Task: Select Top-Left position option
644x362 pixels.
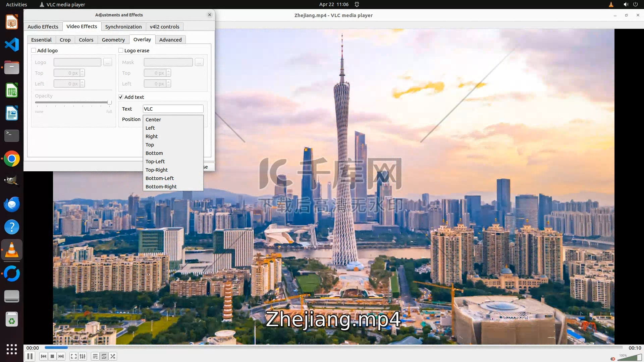Action: pos(155,162)
